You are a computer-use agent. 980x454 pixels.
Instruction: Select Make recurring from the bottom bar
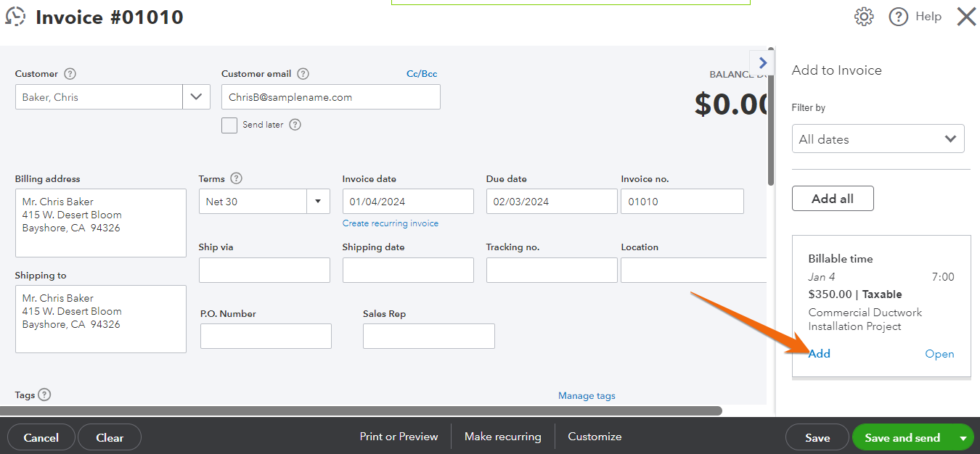tap(502, 436)
